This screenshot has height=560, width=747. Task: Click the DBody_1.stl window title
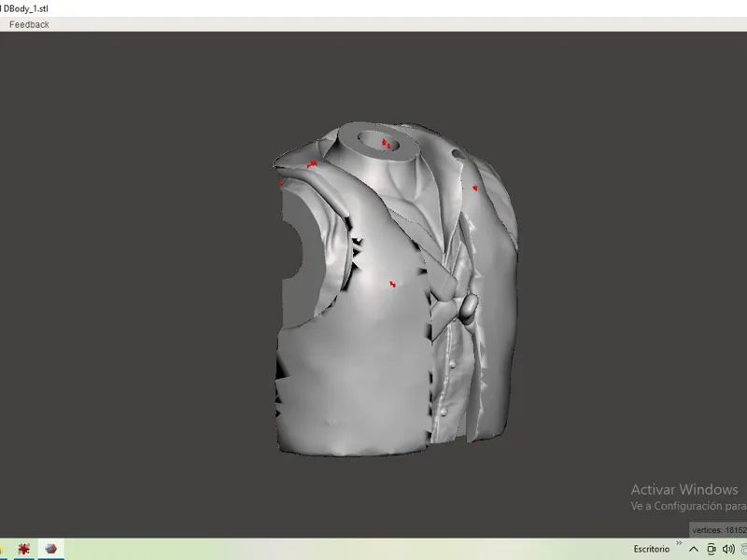25,8
